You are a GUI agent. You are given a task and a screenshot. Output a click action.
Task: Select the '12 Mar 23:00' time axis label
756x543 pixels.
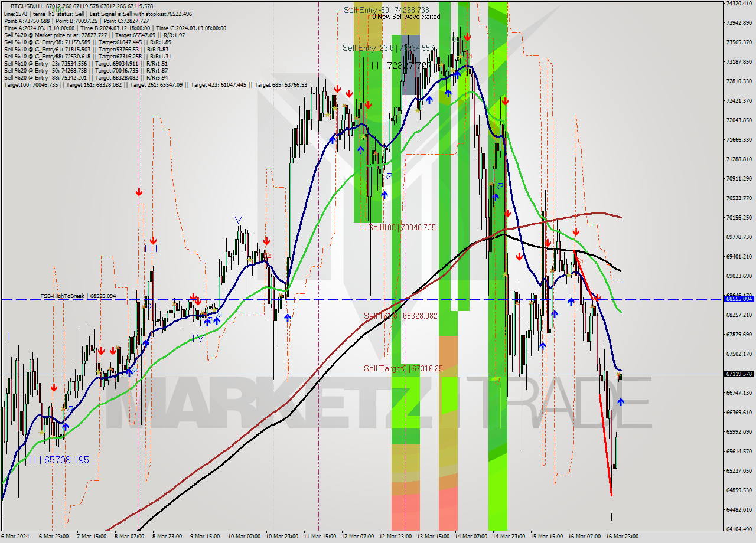(x=395, y=537)
